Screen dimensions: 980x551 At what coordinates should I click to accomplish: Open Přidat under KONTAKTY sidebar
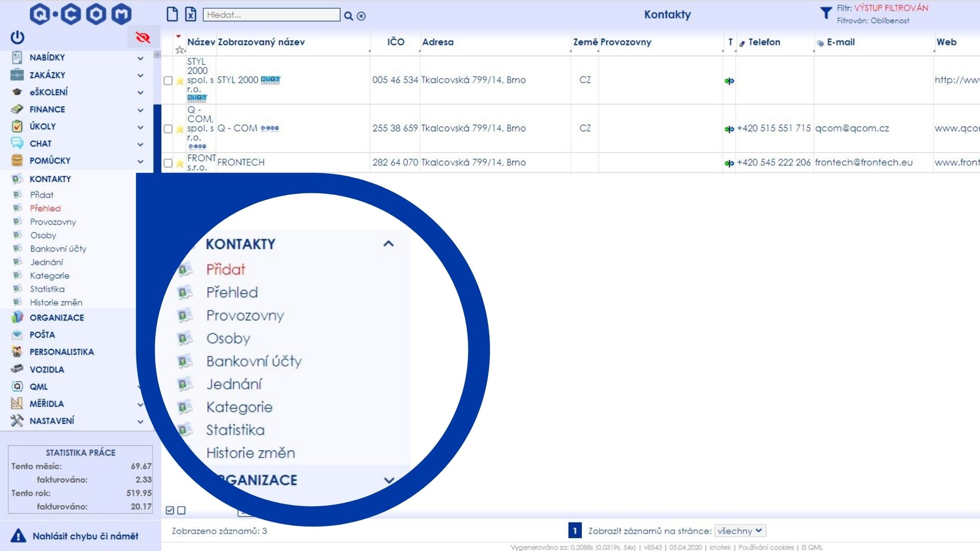41,195
